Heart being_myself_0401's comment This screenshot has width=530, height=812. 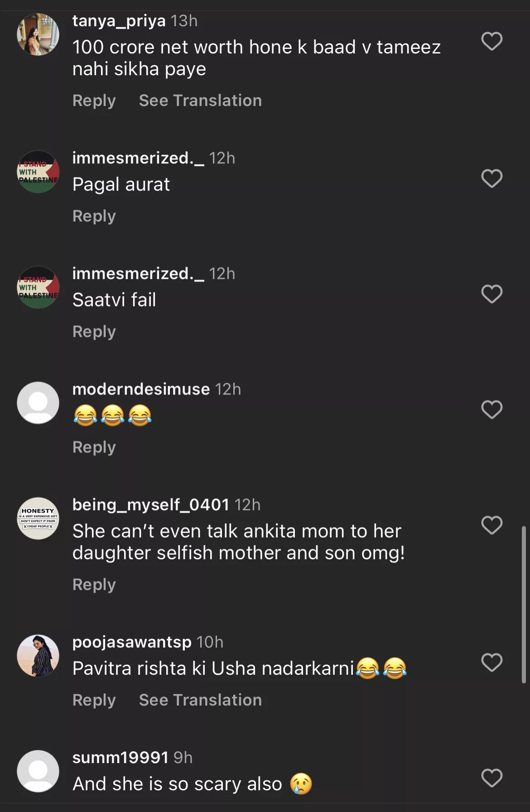click(x=491, y=525)
